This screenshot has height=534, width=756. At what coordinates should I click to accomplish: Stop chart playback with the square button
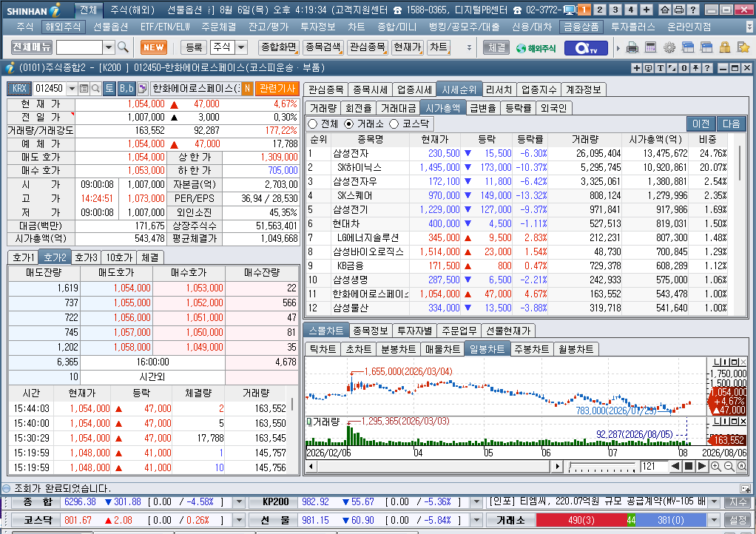click(689, 466)
